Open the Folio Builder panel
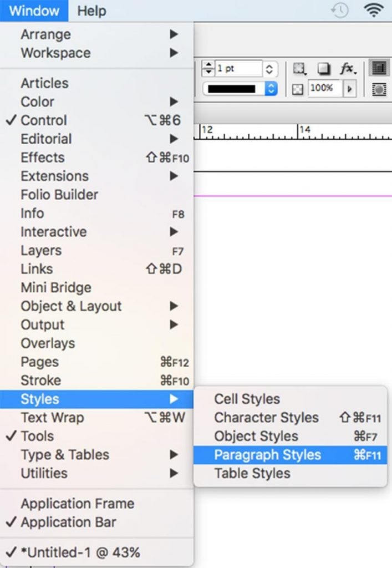The image size is (392, 568). pos(59,194)
